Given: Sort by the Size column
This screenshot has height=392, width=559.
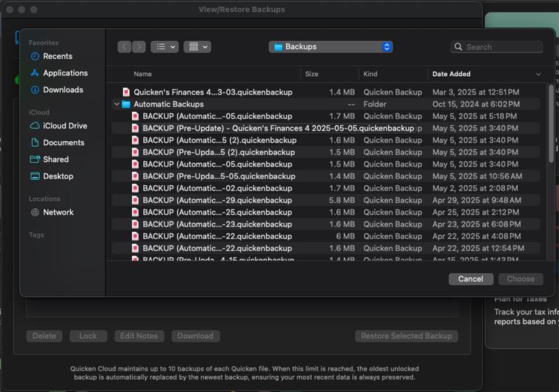Looking at the screenshot, I should (312, 74).
